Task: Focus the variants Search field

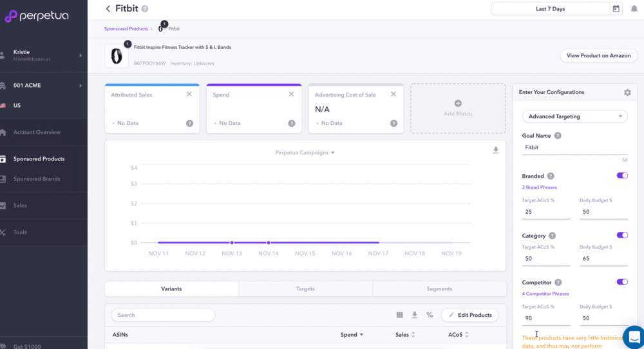Action: coord(163,315)
